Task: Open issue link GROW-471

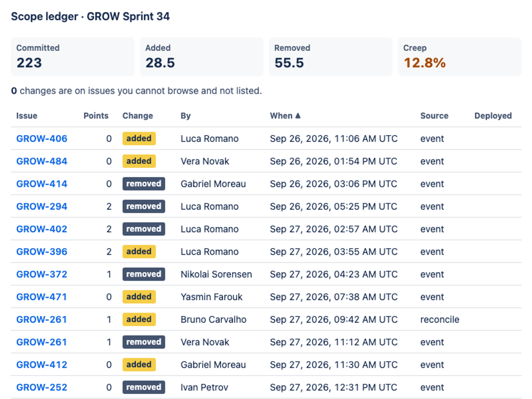Action: click(x=42, y=297)
